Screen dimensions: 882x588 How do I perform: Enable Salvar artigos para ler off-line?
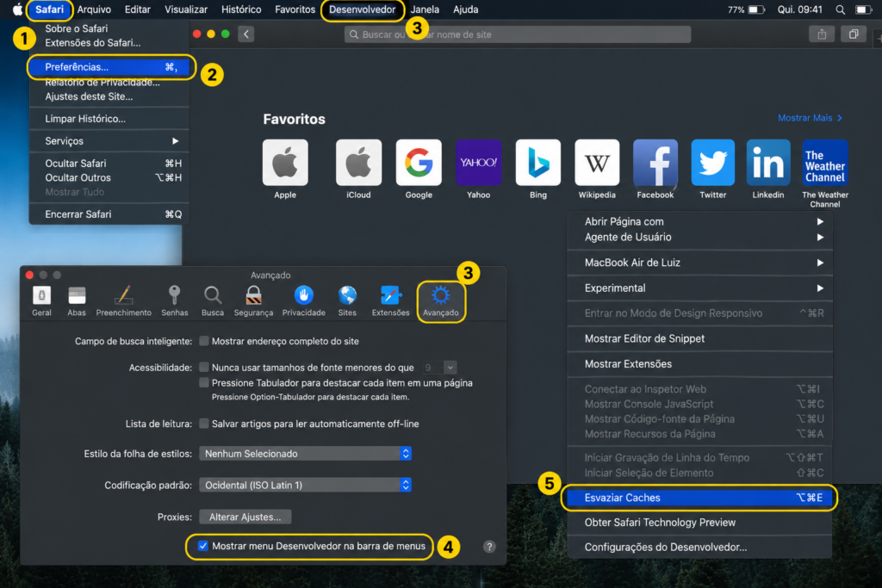[204, 424]
